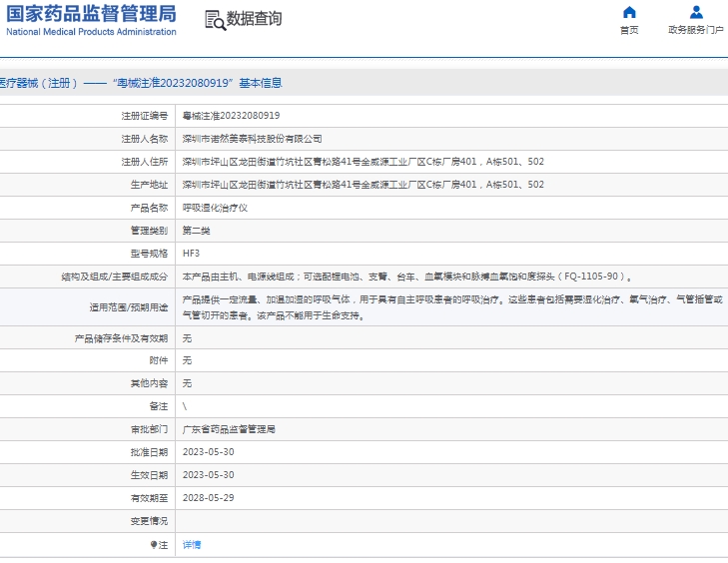The image size is (728, 563).
Task: Click the 管理类别 row label
Action: tap(149, 231)
